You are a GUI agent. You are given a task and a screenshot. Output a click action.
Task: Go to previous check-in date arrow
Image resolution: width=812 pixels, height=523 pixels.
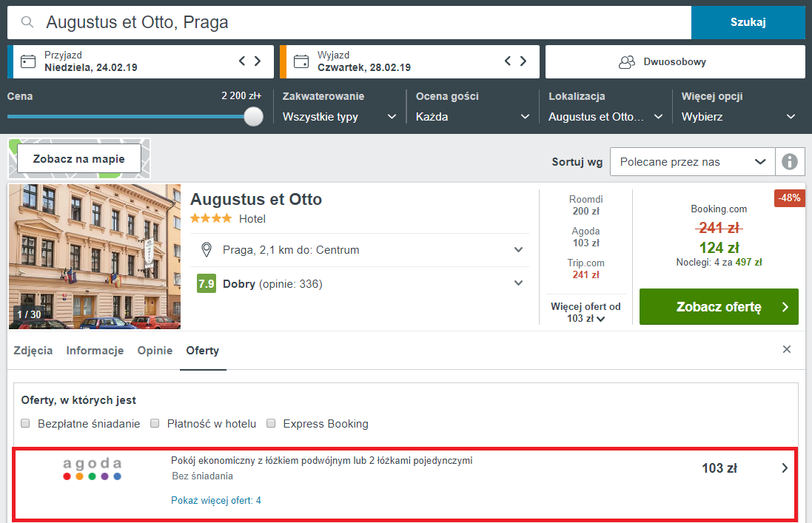[242, 61]
